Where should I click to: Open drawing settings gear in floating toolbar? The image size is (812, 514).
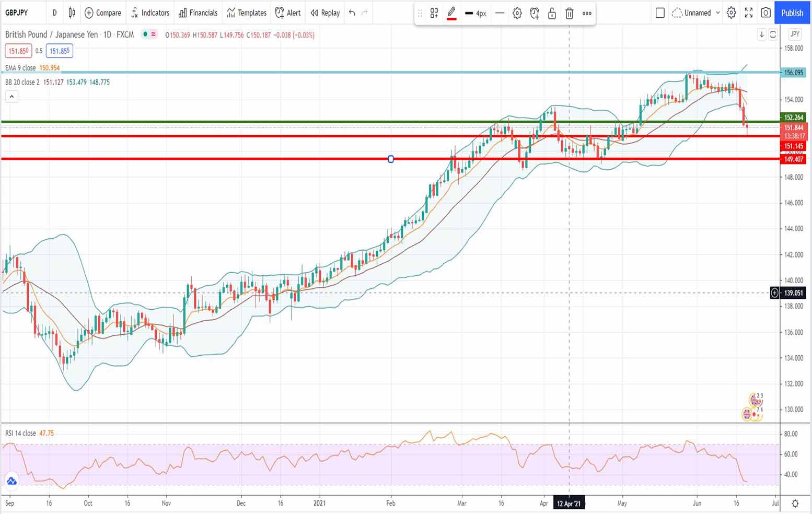coord(517,14)
